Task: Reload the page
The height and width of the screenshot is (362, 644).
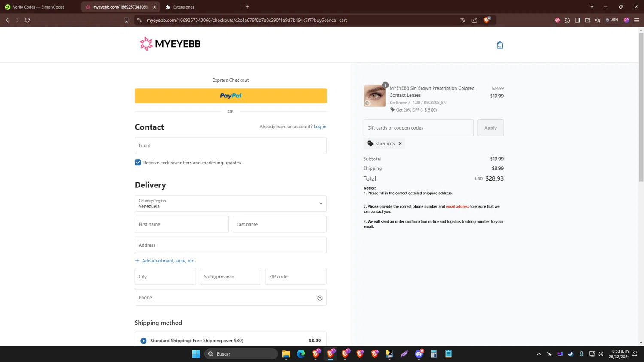Action: (x=27, y=20)
